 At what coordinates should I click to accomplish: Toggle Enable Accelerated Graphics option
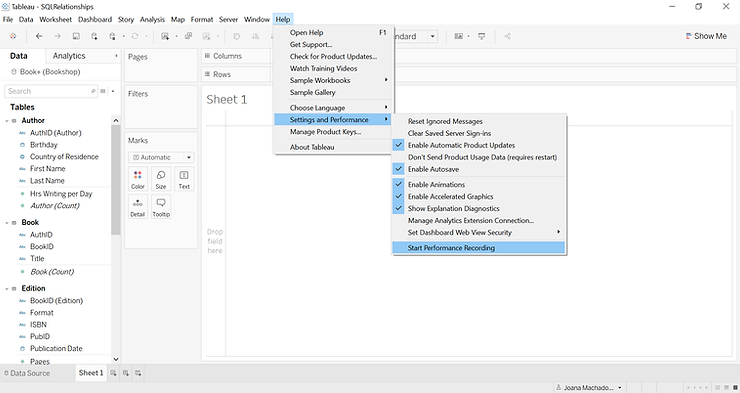click(479, 196)
